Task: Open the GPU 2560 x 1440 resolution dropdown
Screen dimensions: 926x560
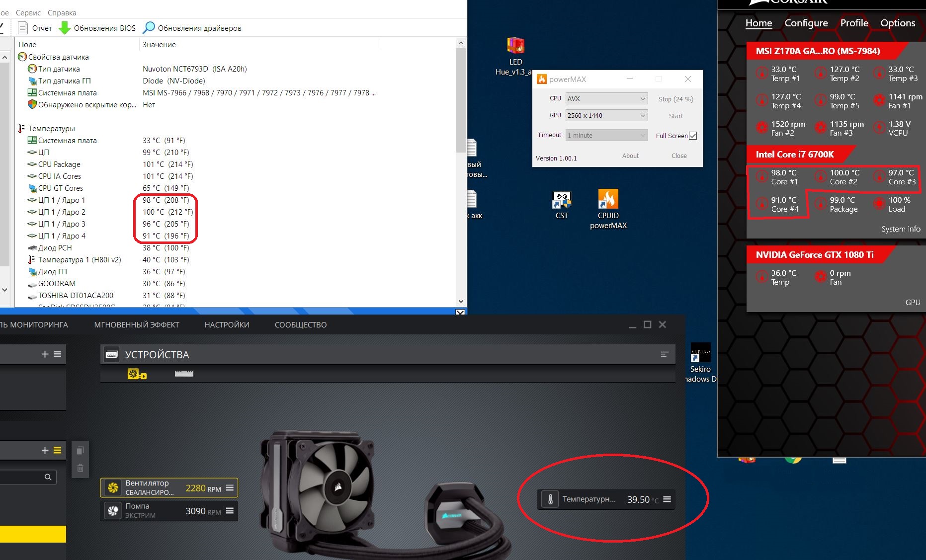Action: tap(606, 115)
